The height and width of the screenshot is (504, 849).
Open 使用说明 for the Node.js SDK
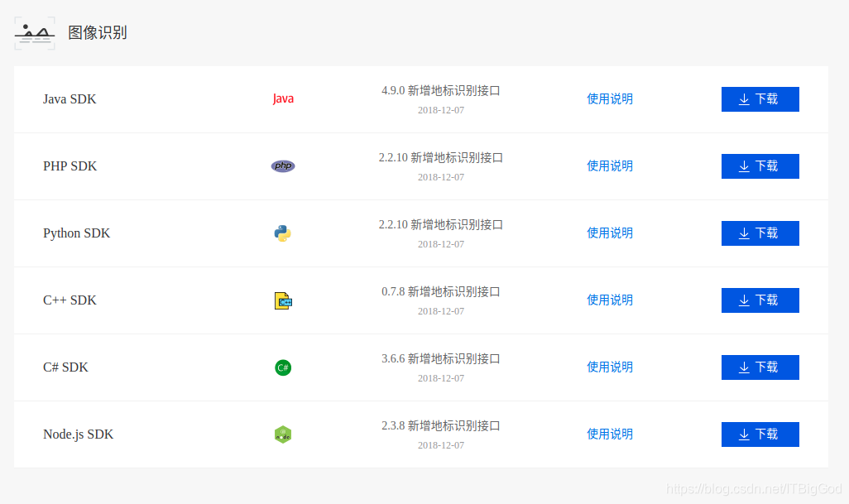(x=609, y=434)
